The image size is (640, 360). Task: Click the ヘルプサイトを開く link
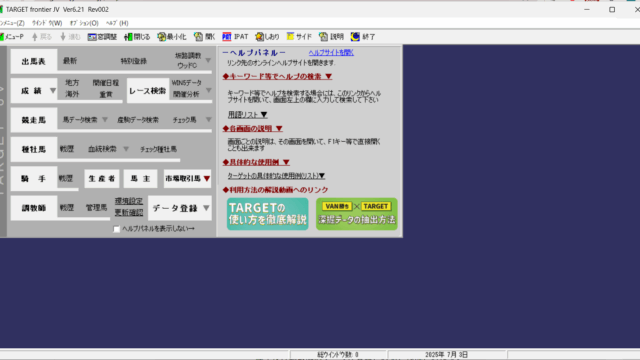pyautogui.click(x=331, y=52)
